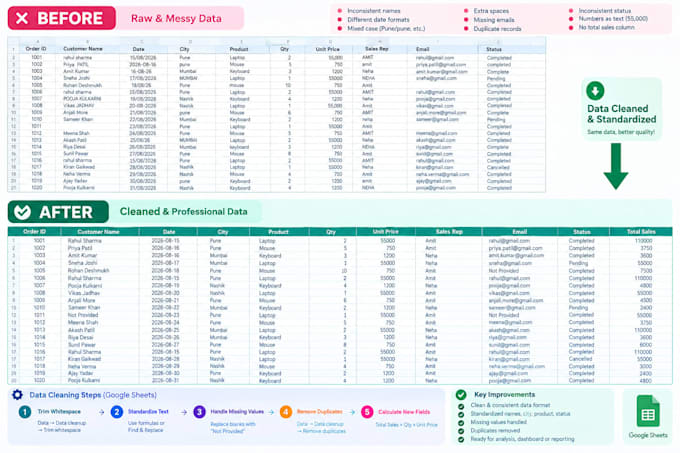Screen dimensions: 680x453
Task: Click the 'Raw & Messy Data' title
Action: 176,19
